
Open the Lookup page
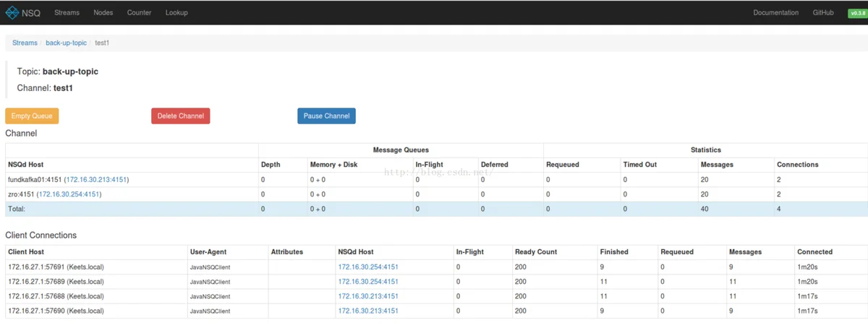(176, 12)
